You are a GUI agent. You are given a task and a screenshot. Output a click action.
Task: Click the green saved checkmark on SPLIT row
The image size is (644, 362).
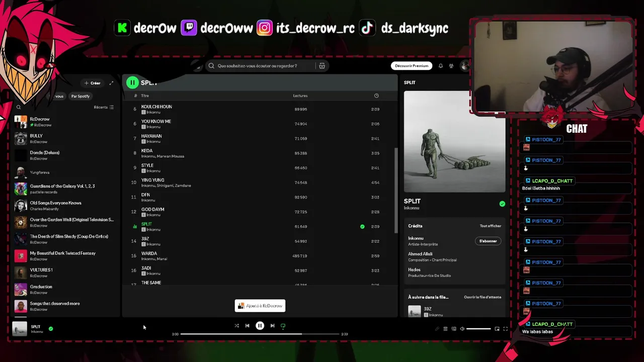362,227
